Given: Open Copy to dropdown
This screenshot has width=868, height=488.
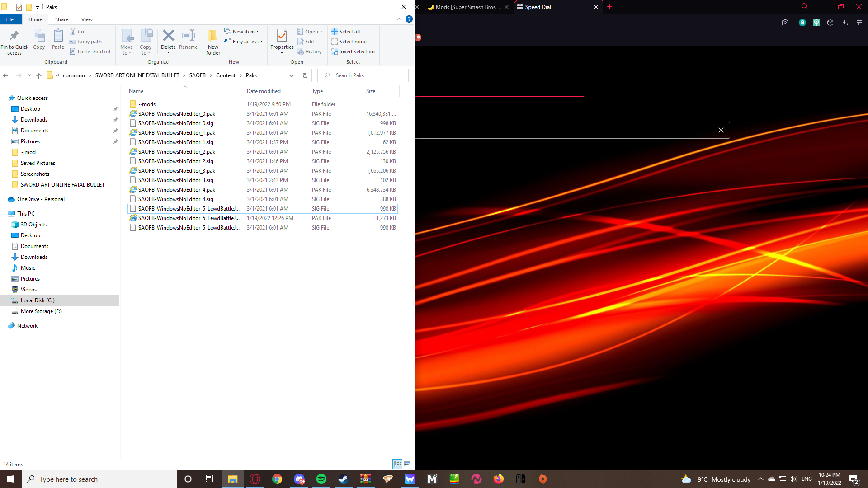Looking at the screenshot, I should (146, 42).
